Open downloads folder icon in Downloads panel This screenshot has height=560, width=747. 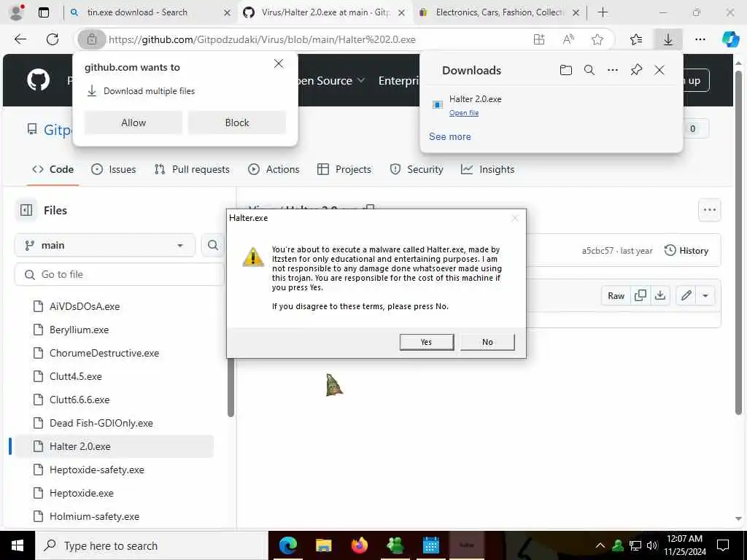(565, 70)
